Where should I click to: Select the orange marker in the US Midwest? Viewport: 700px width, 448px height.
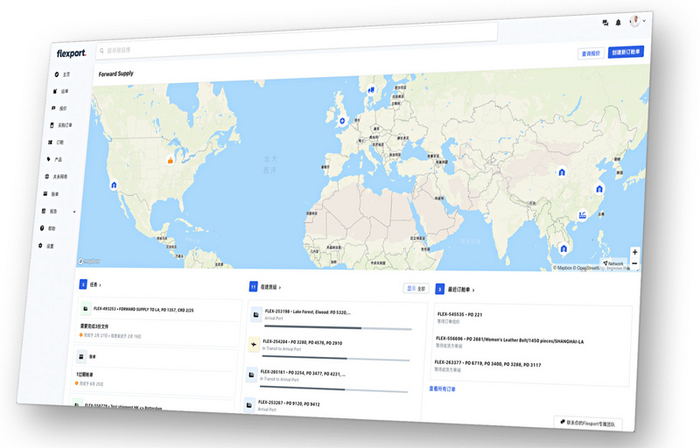click(170, 160)
